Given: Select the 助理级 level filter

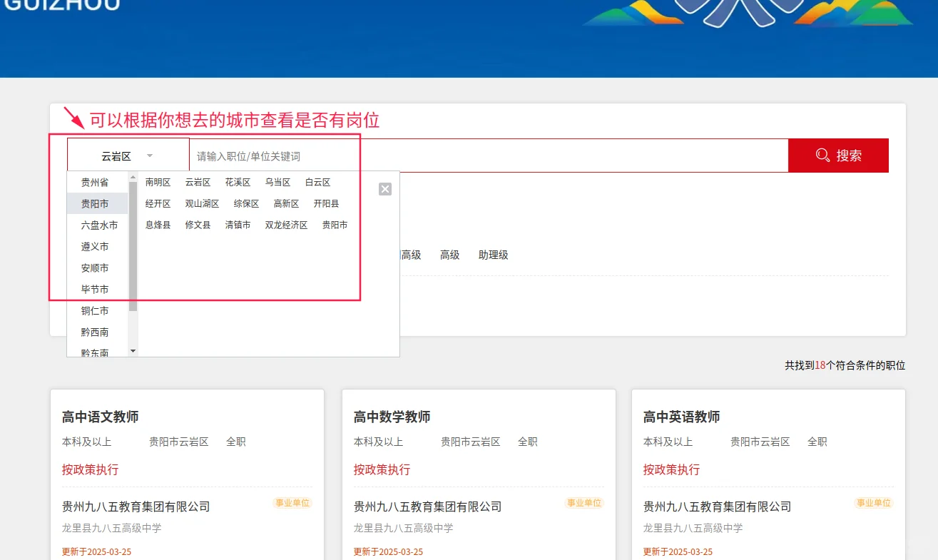Looking at the screenshot, I should pyautogui.click(x=494, y=255).
